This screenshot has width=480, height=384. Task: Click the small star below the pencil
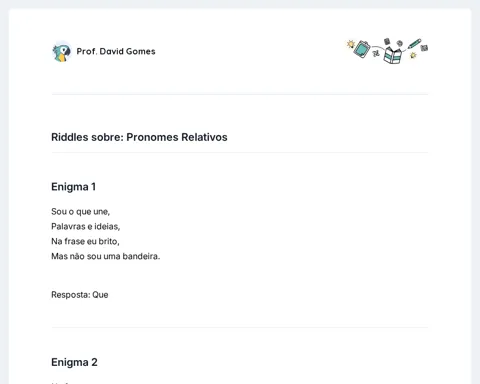[x=413, y=55]
